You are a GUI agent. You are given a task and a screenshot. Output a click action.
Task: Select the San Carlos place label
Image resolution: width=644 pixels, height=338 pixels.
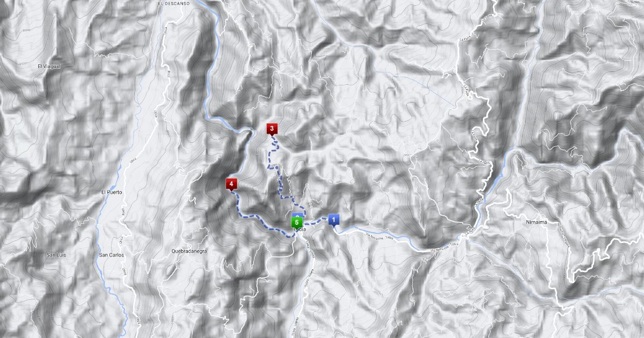(112, 255)
